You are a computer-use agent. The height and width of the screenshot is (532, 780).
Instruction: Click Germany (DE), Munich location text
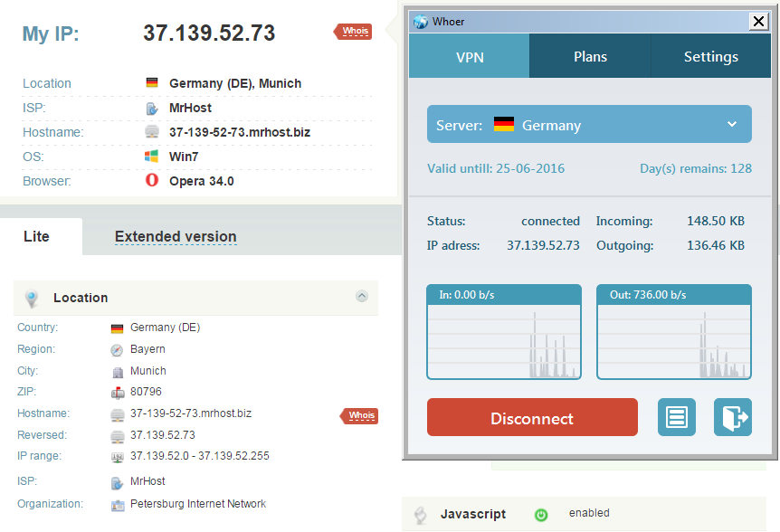tap(235, 83)
